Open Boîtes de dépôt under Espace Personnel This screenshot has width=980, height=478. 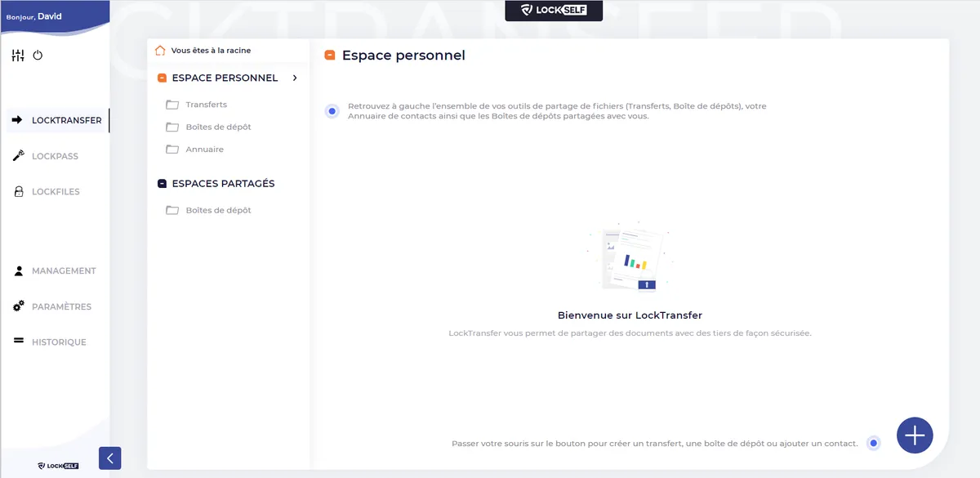point(218,127)
